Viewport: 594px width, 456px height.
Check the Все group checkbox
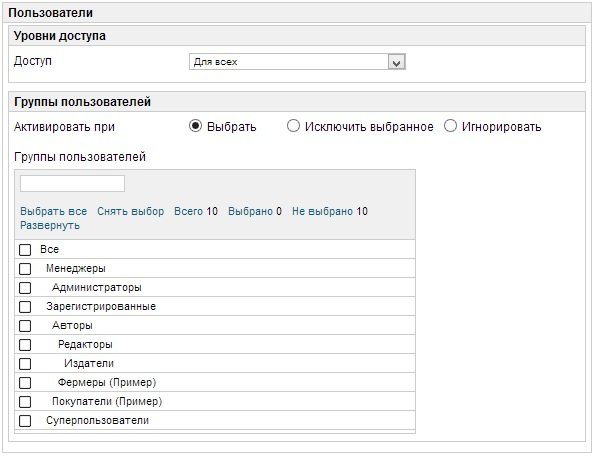click(25, 250)
